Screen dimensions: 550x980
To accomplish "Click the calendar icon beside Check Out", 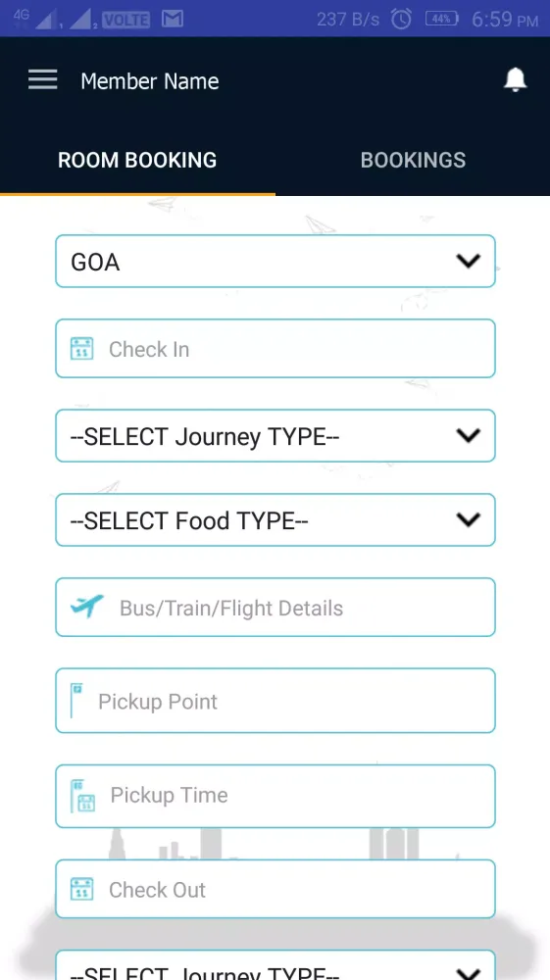I will (x=82, y=889).
